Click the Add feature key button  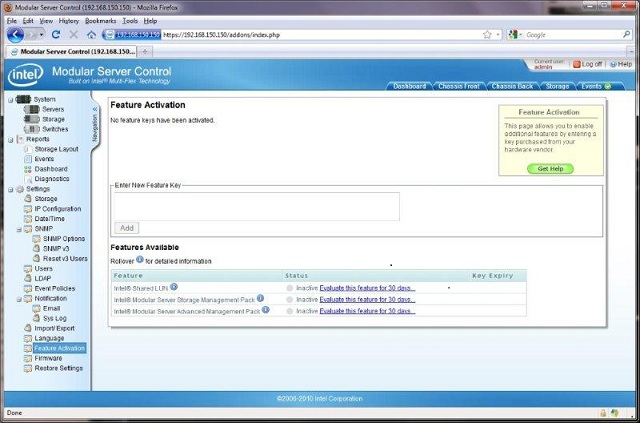127,228
